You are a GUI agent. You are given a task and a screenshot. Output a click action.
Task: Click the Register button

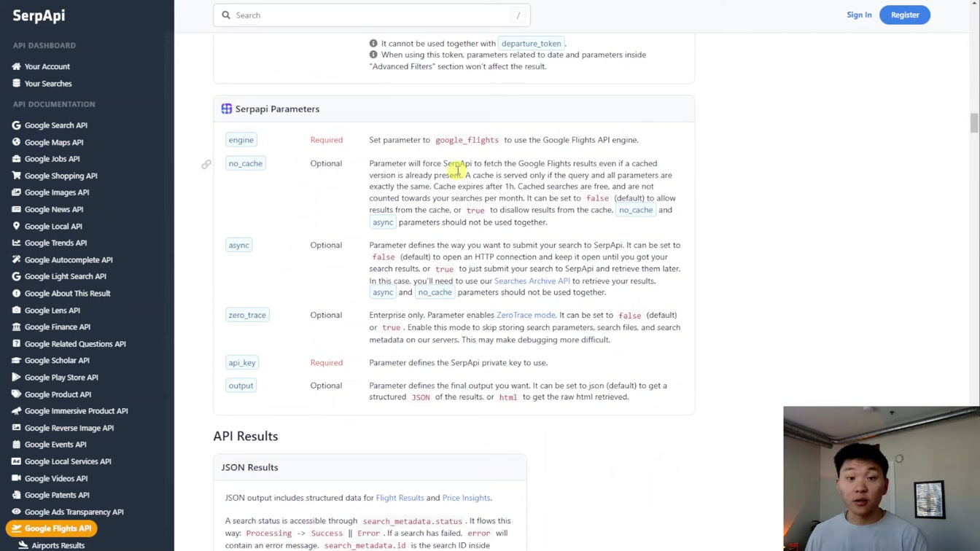coord(905,15)
